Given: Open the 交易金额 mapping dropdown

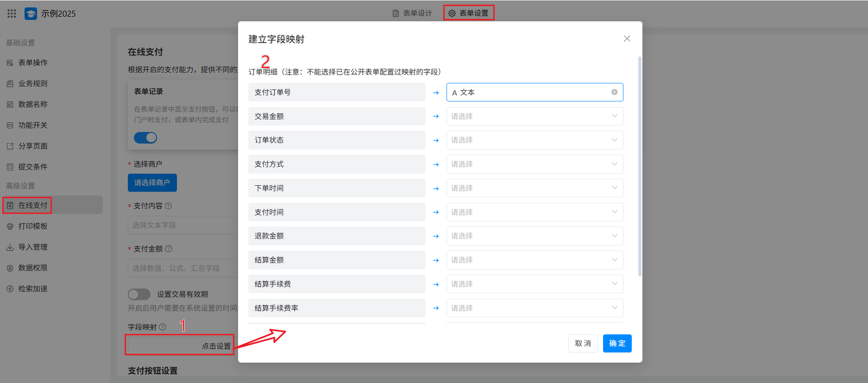Looking at the screenshot, I should pos(534,116).
